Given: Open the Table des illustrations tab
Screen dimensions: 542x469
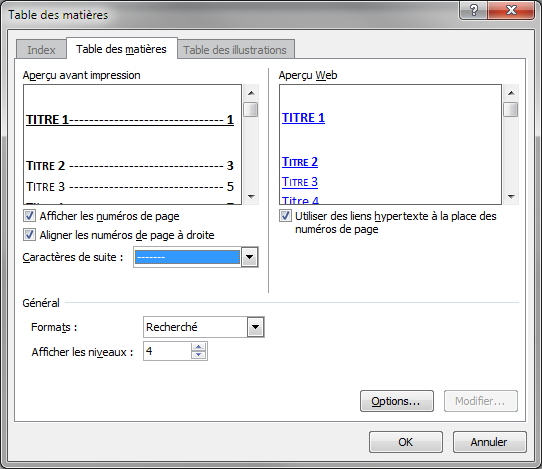Looking at the screenshot, I should (x=235, y=50).
